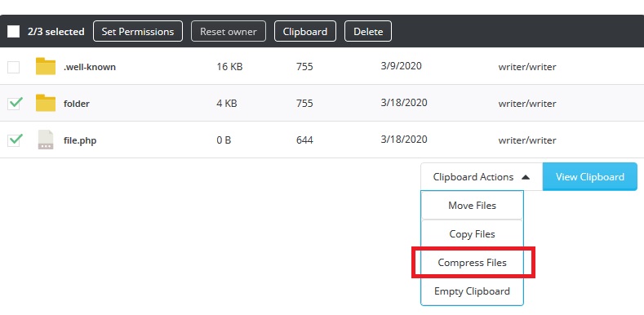Click the 4 KB size value
644x315 pixels.
click(227, 104)
